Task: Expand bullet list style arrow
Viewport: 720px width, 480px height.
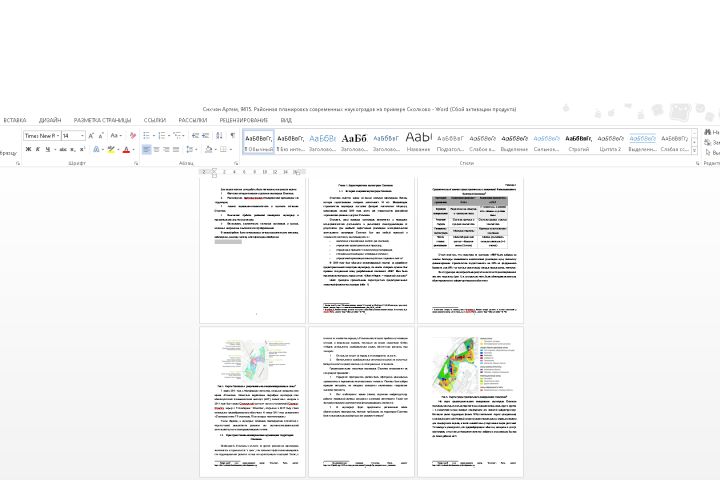Action: pyautogui.click(x=153, y=136)
